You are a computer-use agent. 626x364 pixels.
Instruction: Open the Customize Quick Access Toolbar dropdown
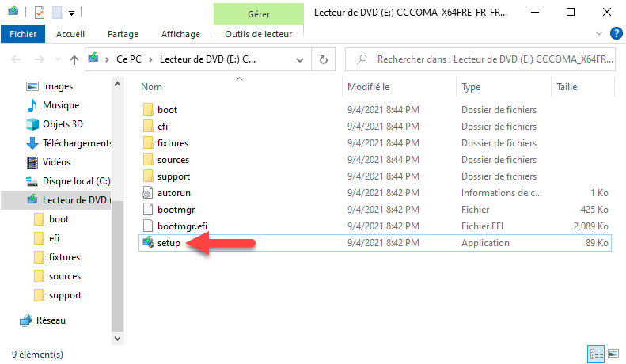tap(71, 13)
